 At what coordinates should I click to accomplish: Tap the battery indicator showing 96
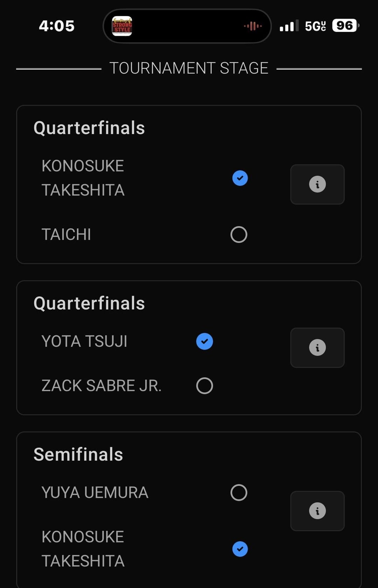pyautogui.click(x=345, y=26)
